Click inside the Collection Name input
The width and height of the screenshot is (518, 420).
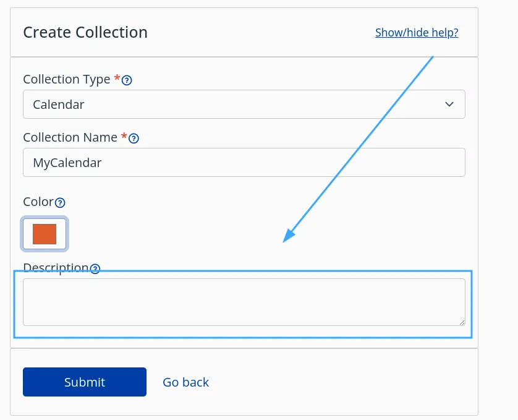244,162
